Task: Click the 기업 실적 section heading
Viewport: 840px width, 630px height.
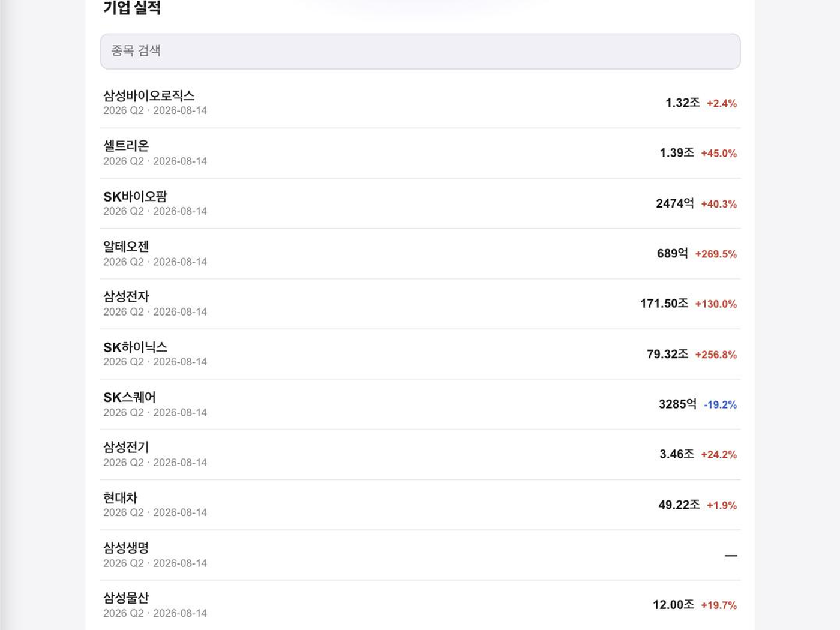Action: [x=132, y=8]
